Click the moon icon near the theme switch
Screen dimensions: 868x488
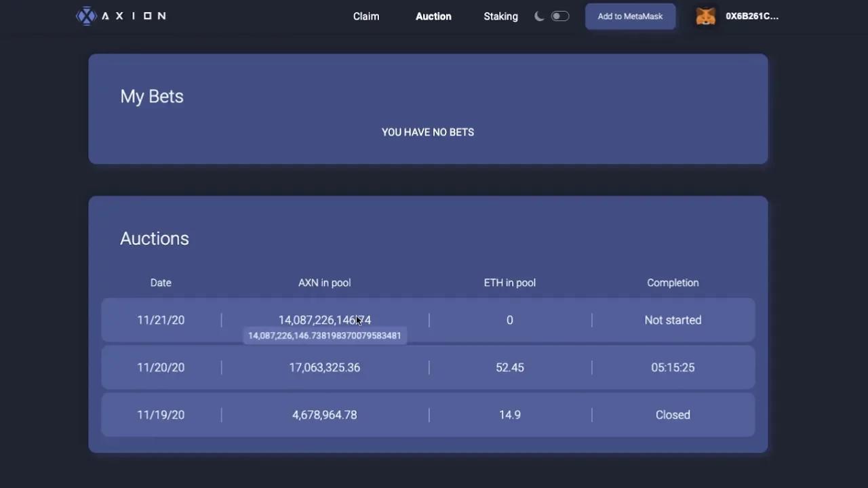coord(539,16)
